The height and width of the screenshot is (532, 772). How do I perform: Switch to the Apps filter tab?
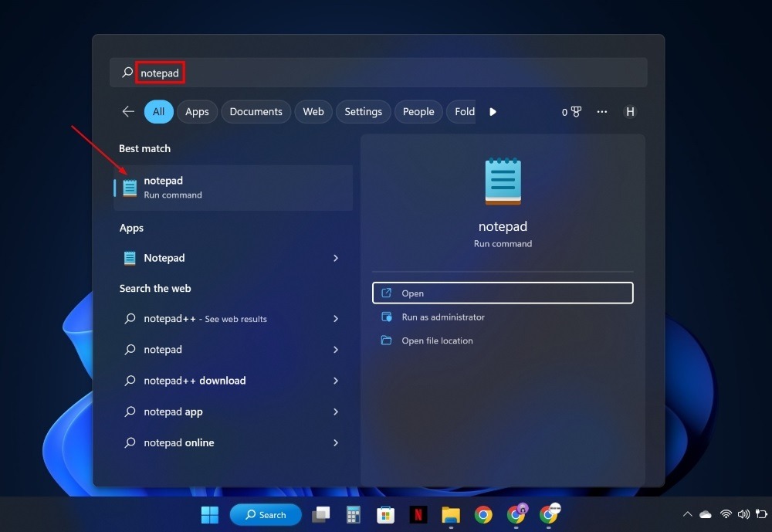click(197, 111)
